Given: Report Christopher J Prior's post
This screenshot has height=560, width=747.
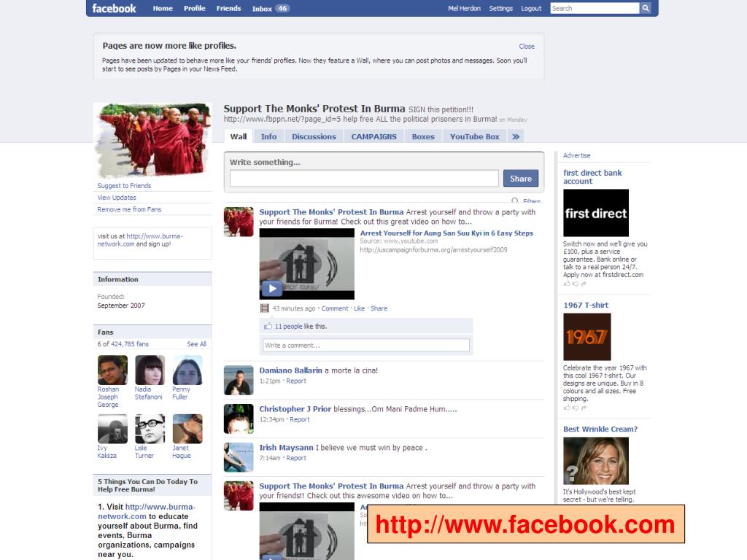Looking at the screenshot, I should (300, 419).
